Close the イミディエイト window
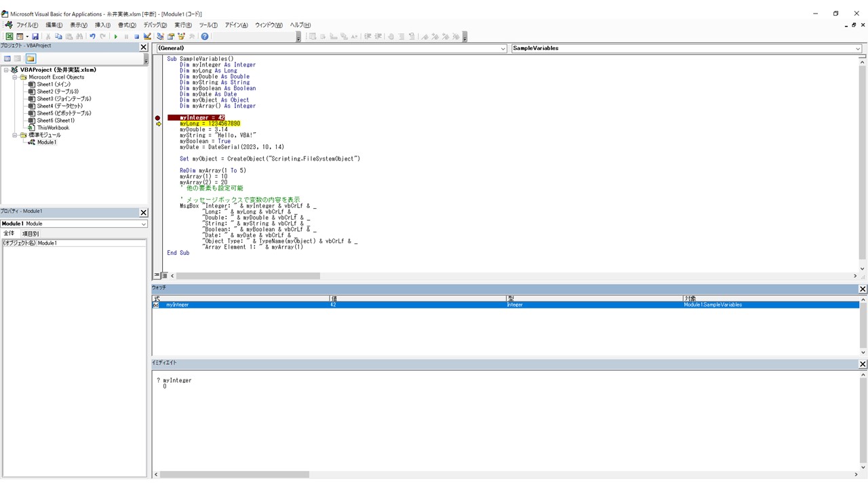Viewport: 868px width, 488px height. tap(863, 364)
